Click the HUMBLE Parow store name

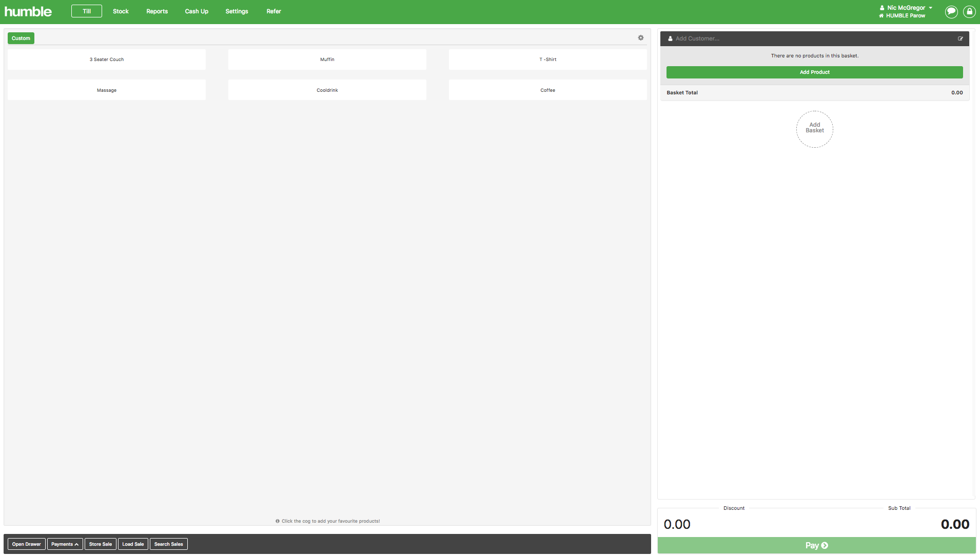coord(906,16)
